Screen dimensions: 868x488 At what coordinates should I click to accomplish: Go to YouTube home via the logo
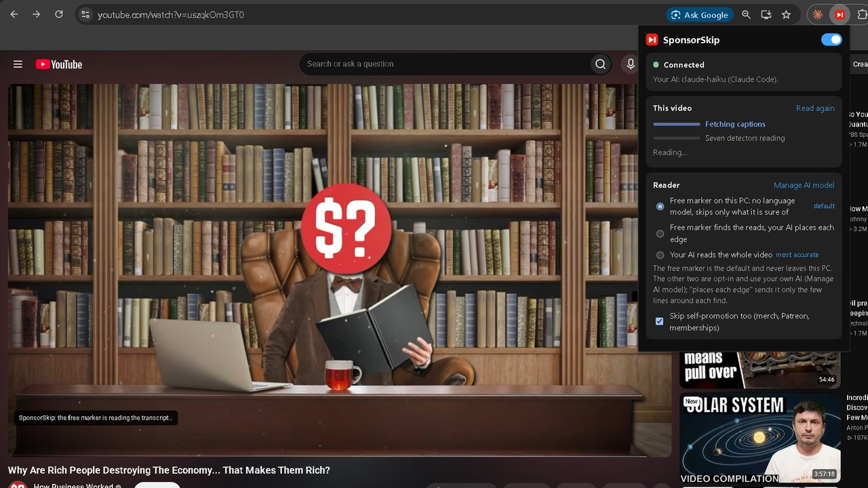(59, 64)
